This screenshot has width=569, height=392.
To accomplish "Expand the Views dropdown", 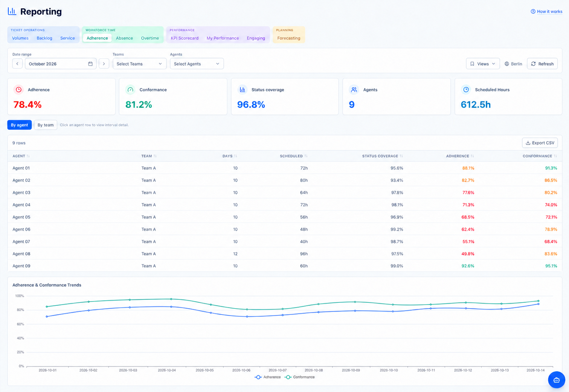I will click(483, 64).
